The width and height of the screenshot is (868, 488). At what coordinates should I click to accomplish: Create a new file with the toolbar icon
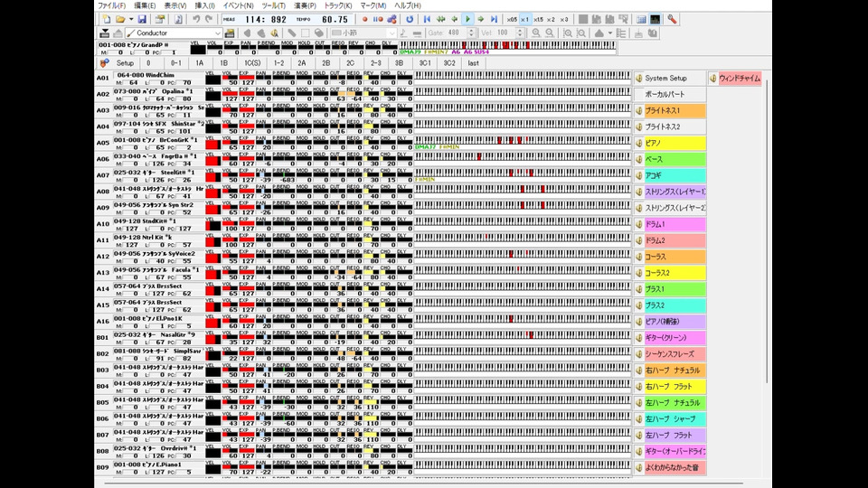click(107, 19)
